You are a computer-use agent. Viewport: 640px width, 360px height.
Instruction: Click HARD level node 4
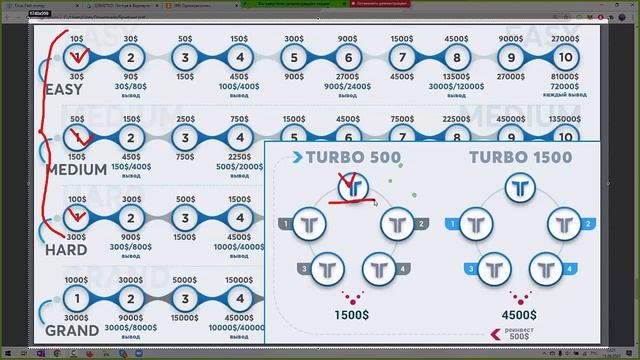point(240,218)
